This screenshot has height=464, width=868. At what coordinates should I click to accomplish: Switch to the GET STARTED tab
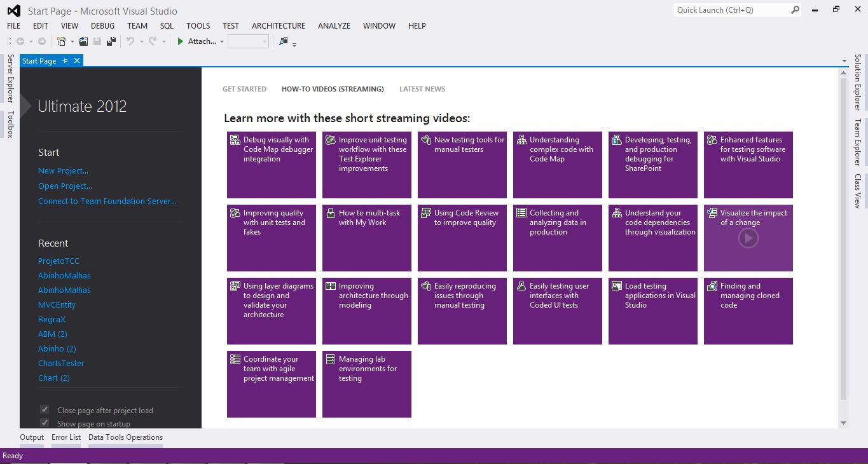tap(244, 89)
